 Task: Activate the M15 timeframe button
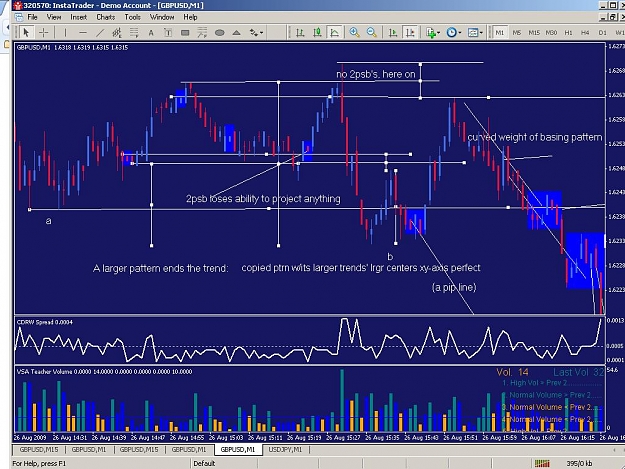(x=534, y=33)
